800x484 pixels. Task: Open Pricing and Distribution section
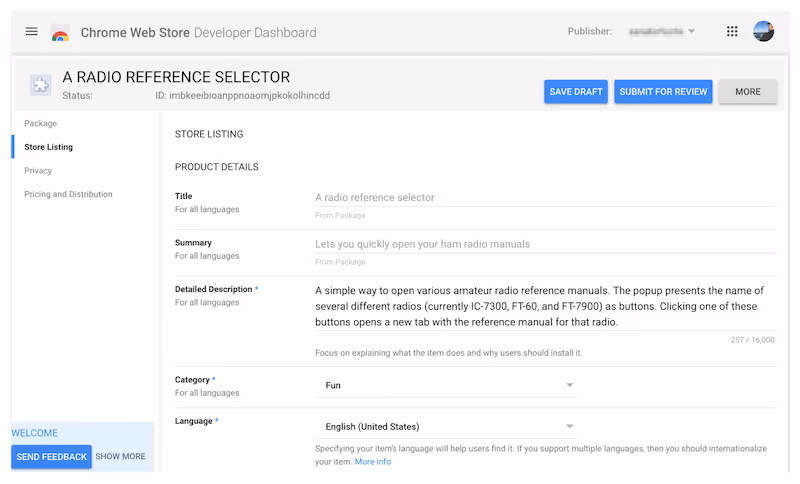[x=68, y=194]
